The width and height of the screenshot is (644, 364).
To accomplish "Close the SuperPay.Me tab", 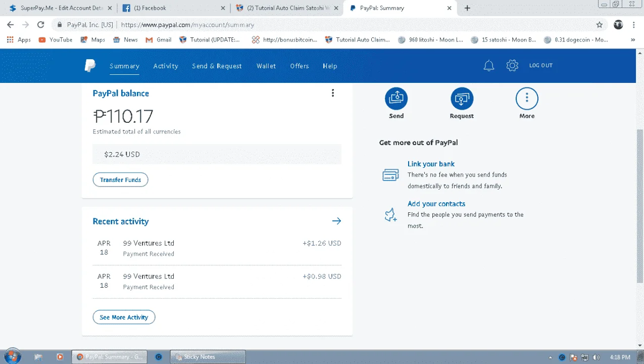I will [x=110, y=8].
